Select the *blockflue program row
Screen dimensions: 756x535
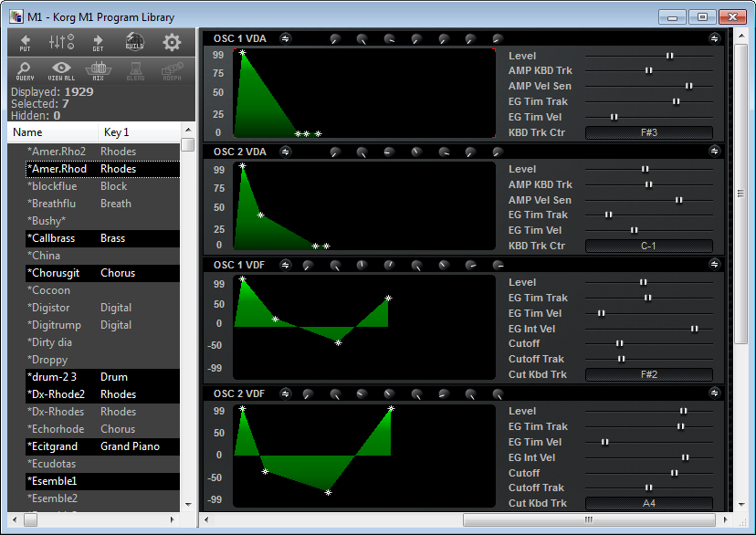click(x=102, y=186)
